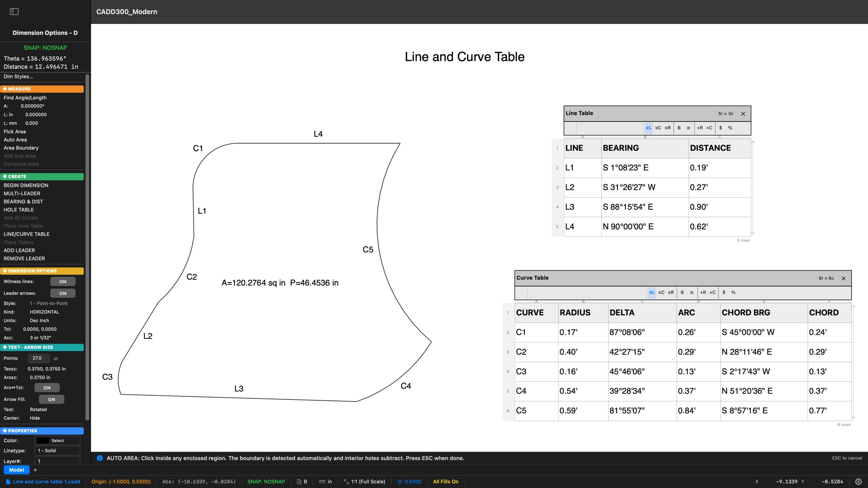Open Linetype 1 - Solid dropdown
868x488 pixels.
tap(57, 451)
